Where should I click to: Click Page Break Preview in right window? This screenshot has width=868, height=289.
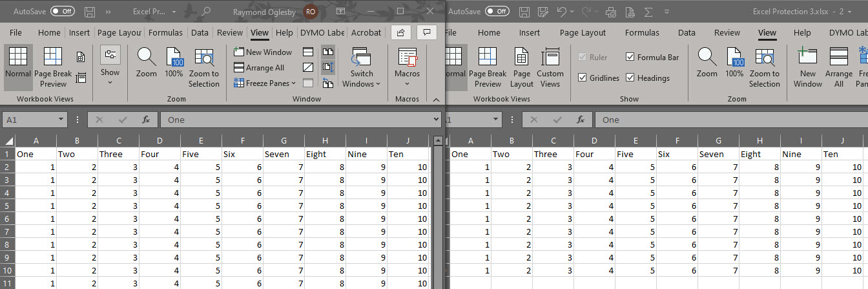pos(488,67)
